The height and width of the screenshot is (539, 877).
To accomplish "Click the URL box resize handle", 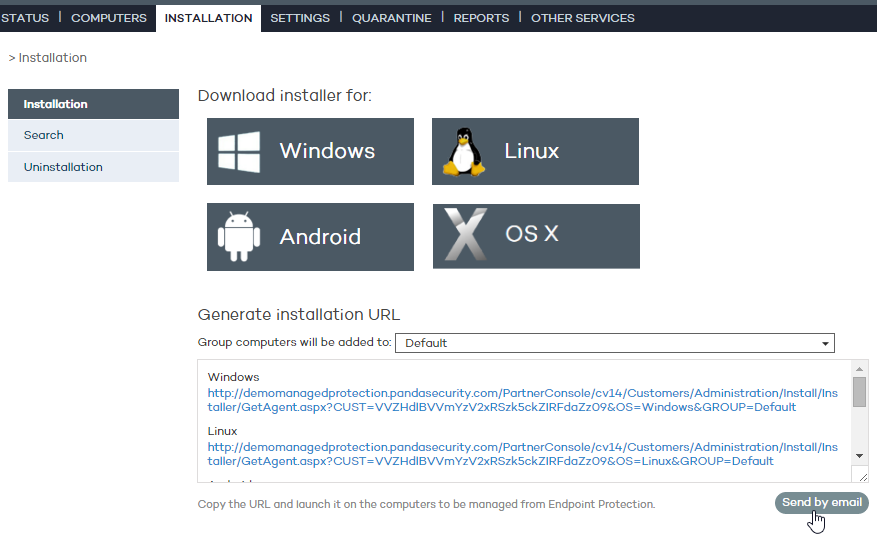I will pyautogui.click(x=863, y=477).
